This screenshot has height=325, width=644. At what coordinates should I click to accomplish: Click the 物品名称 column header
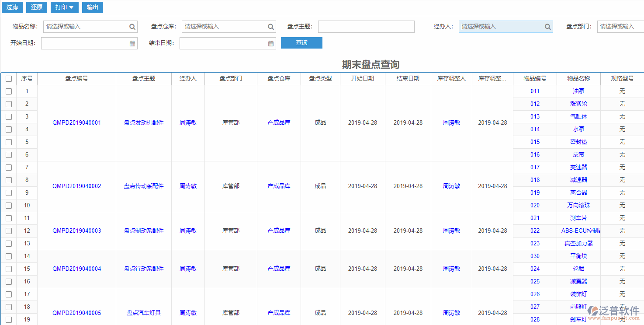[x=578, y=79]
